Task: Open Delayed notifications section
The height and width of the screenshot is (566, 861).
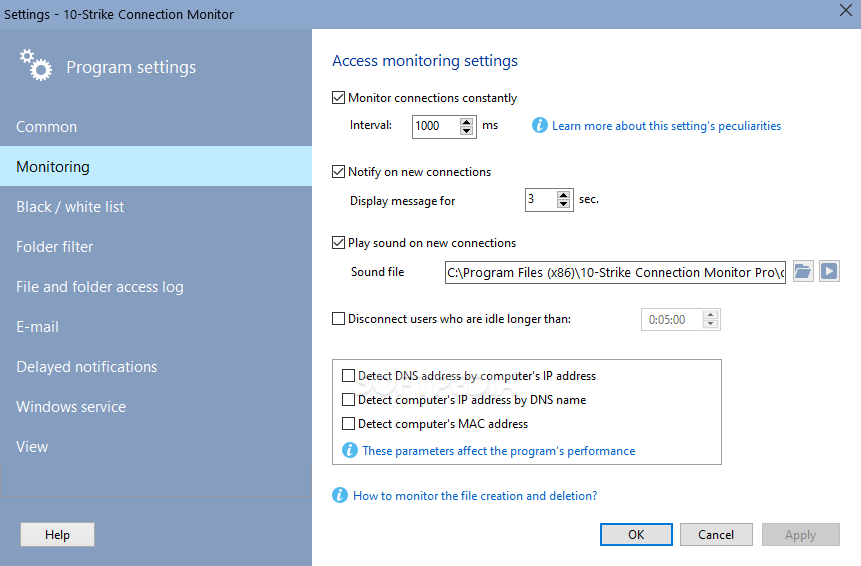Action: 156,367
